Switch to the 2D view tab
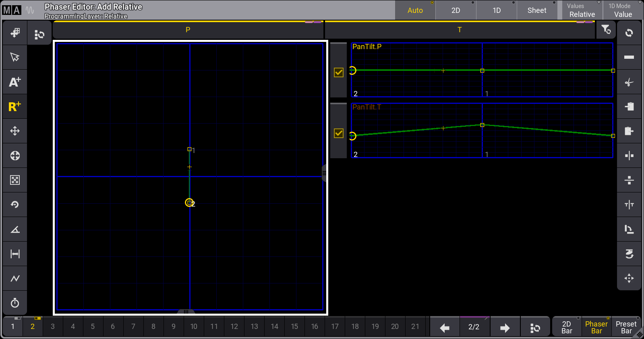 click(456, 10)
